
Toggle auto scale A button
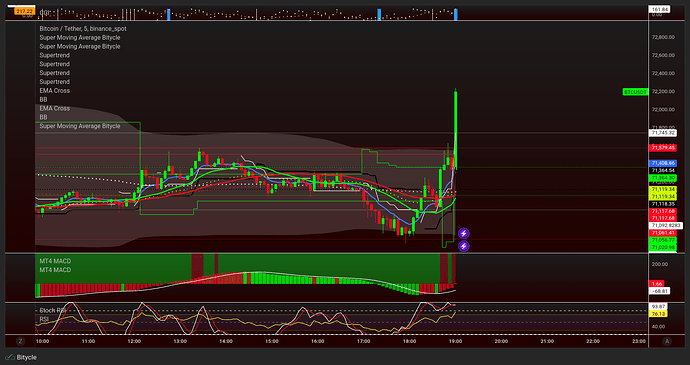(667, 341)
